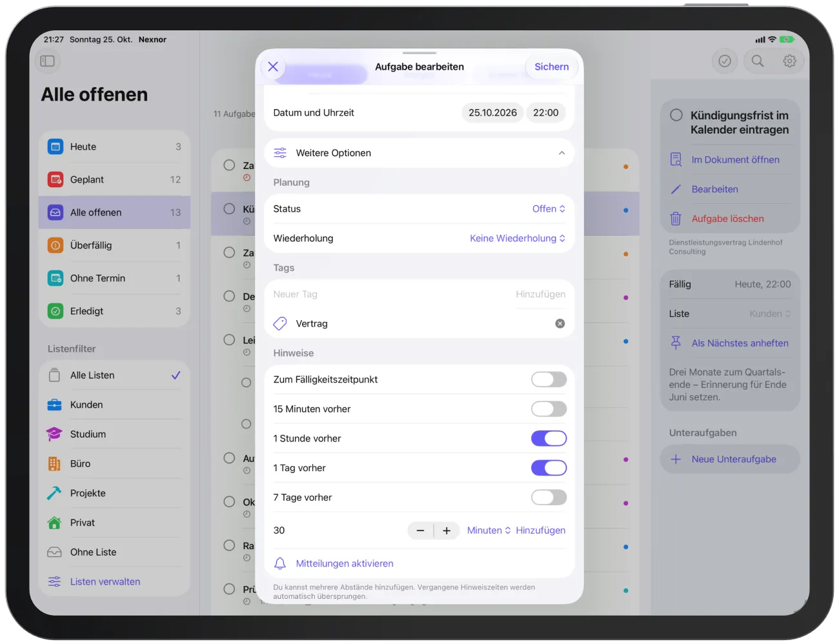Image resolution: width=839 pixels, height=644 pixels.
Task: Click Hinzufügen next to the Minuten selector
Action: (x=541, y=530)
